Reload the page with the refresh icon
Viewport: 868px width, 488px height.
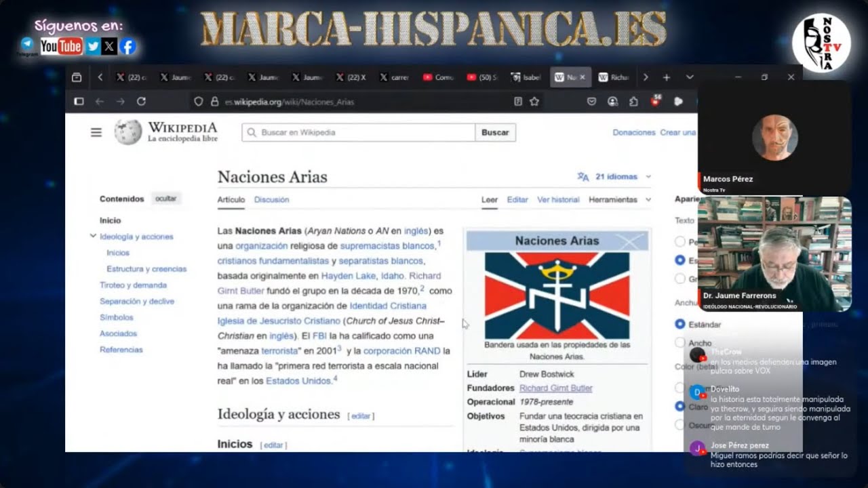[141, 102]
